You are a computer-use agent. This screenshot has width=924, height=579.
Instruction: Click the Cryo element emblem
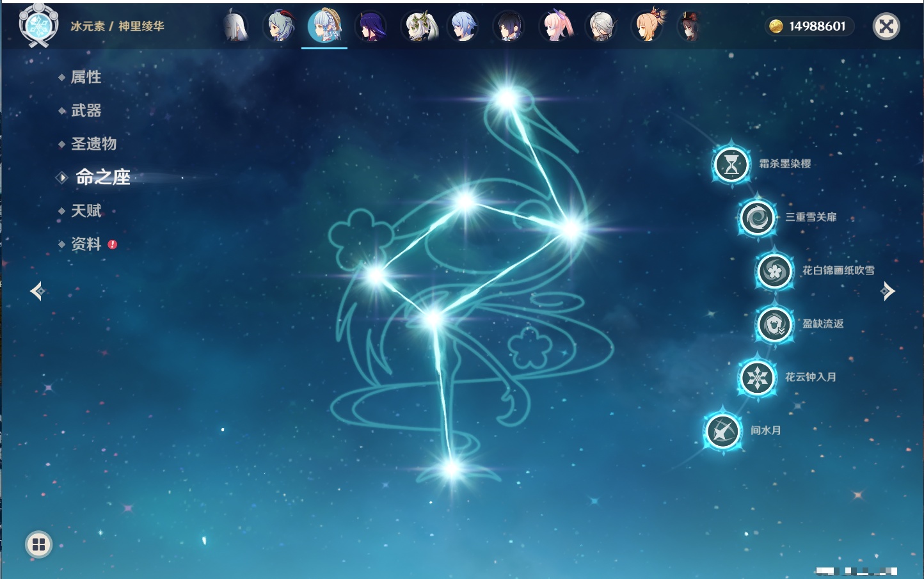(x=38, y=26)
